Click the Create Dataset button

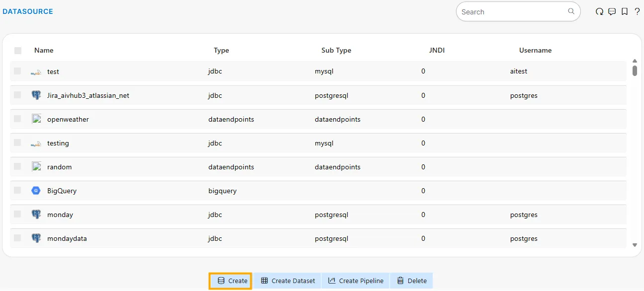point(287,280)
